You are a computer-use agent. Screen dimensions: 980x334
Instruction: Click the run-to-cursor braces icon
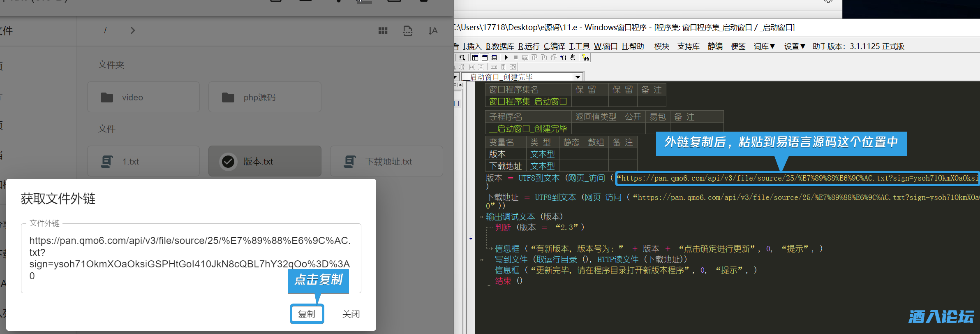coord(563,58)
